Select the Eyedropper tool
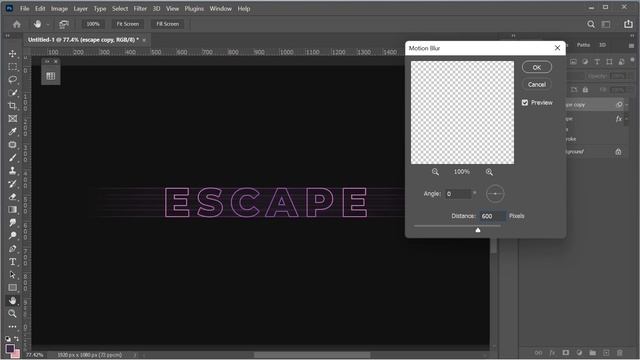This screenshot has height=360, width=640. click(x=12, y=131)
